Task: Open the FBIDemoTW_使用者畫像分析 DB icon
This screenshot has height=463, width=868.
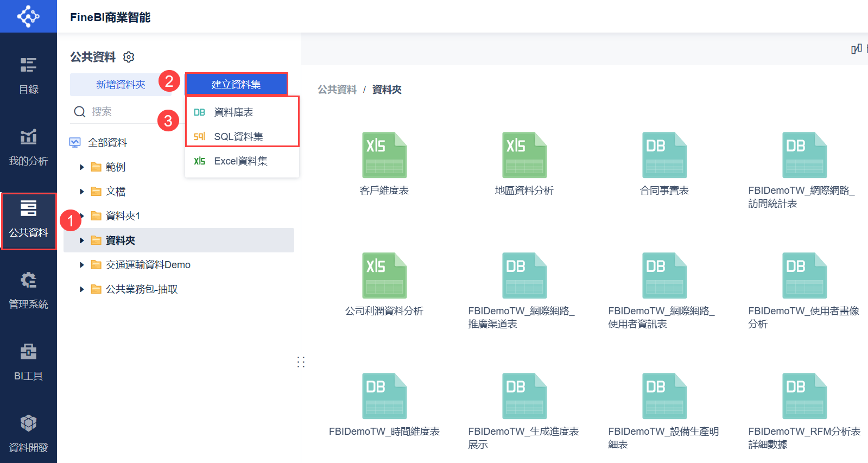Action: coord(804,276)
